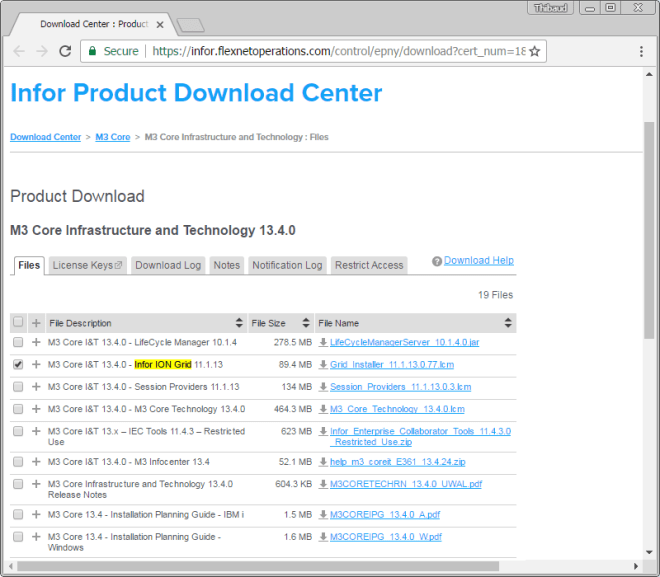Open the Chrome three-dot menu
This screenshot has width=660, height=577.
[641, 51]
